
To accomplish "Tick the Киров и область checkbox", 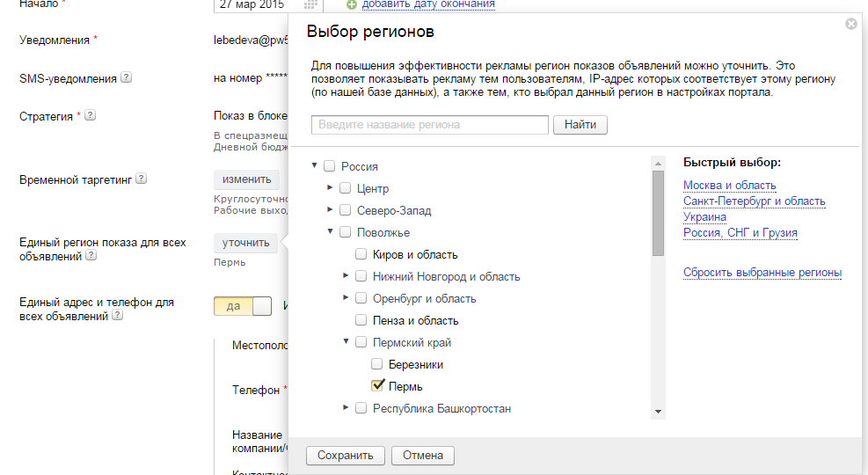I will (x=361, y=254).
